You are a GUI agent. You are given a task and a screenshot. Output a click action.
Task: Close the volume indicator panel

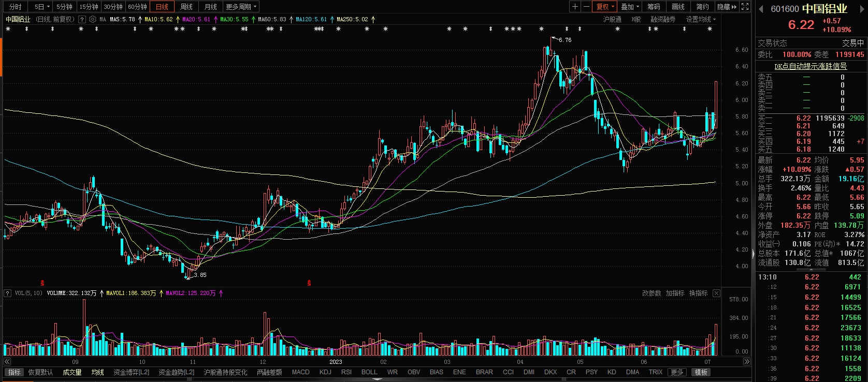click(x=716, y=293)
